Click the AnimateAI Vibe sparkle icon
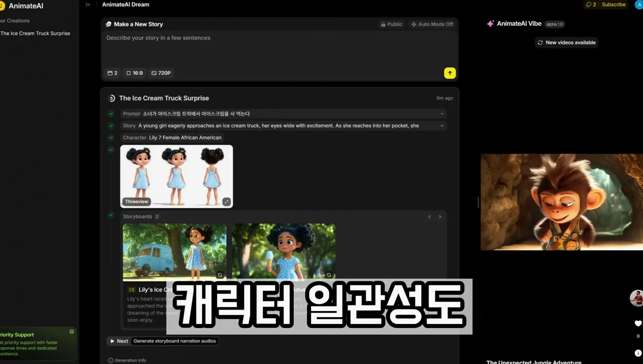This screenshot has height=364, width=643. (x=490, y=24)
